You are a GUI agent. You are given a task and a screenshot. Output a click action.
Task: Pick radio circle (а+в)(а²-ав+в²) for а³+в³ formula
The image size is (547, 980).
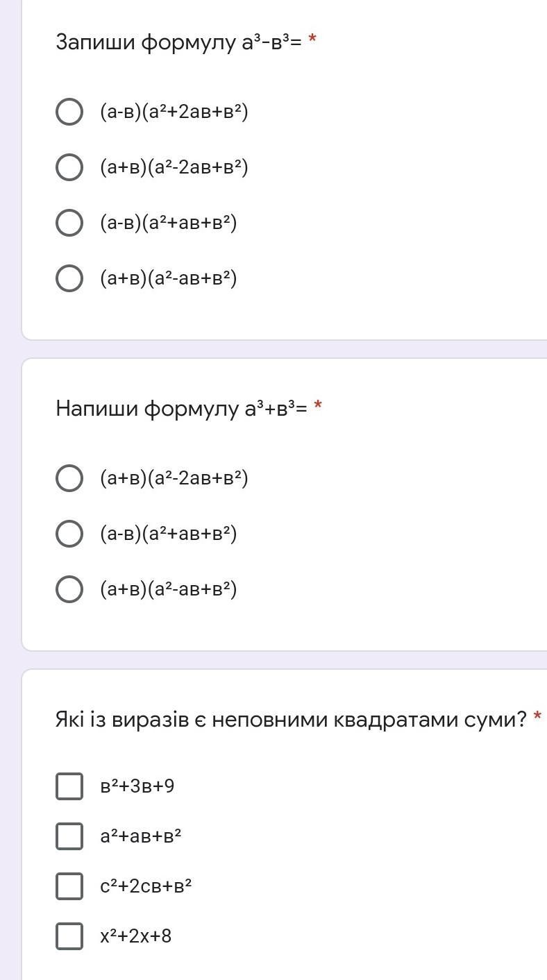click(69, 589)
